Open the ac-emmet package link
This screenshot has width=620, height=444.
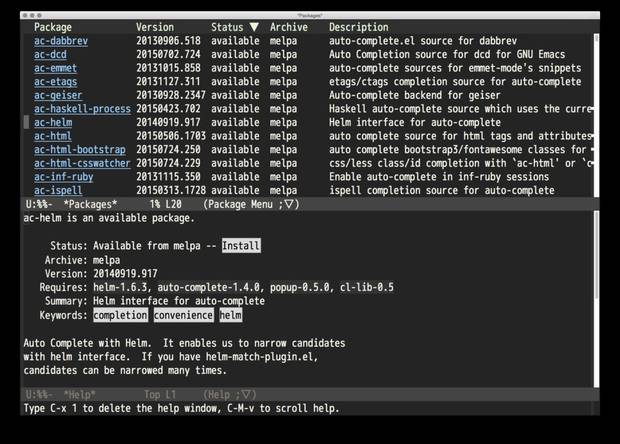55,68
